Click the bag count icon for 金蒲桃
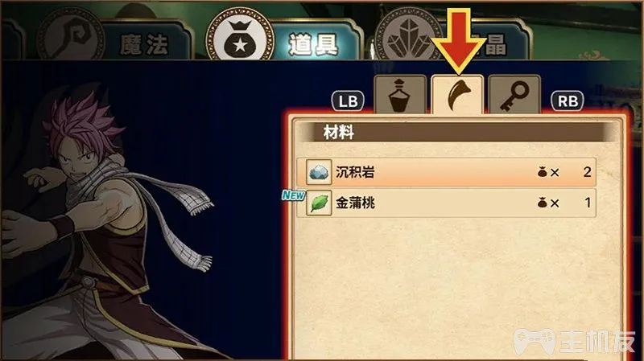The width and height of the screenshot is (644, 361). [542, 203]
